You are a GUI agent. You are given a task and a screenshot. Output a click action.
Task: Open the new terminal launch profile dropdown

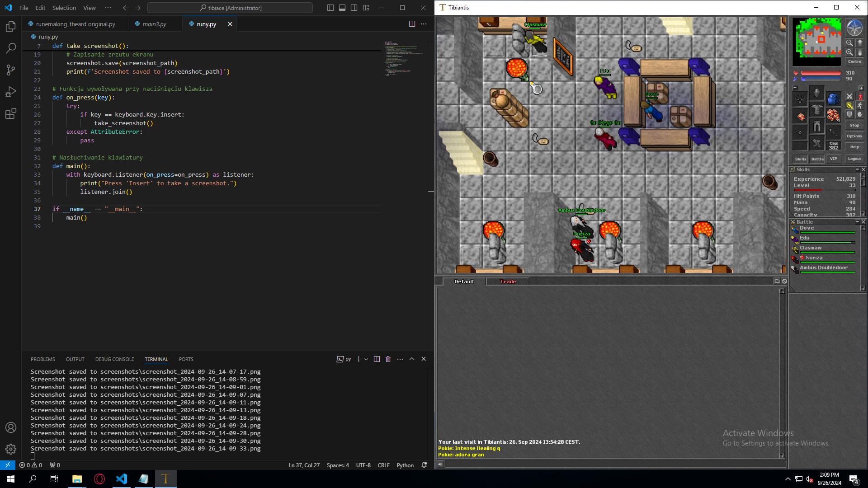point(366,359)
